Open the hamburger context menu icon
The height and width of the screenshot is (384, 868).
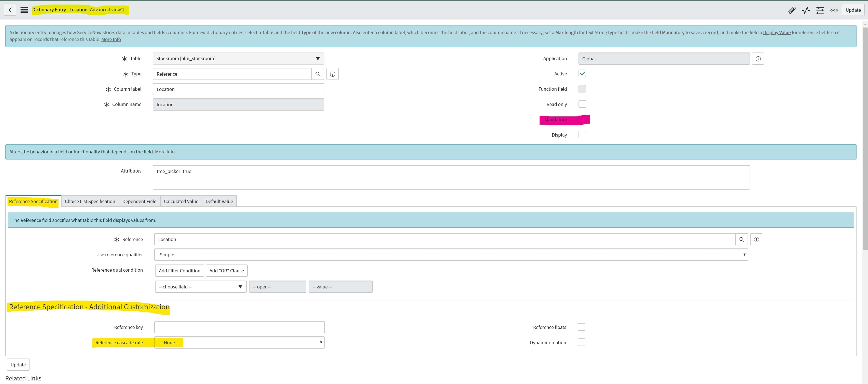(x=24, y=10)
